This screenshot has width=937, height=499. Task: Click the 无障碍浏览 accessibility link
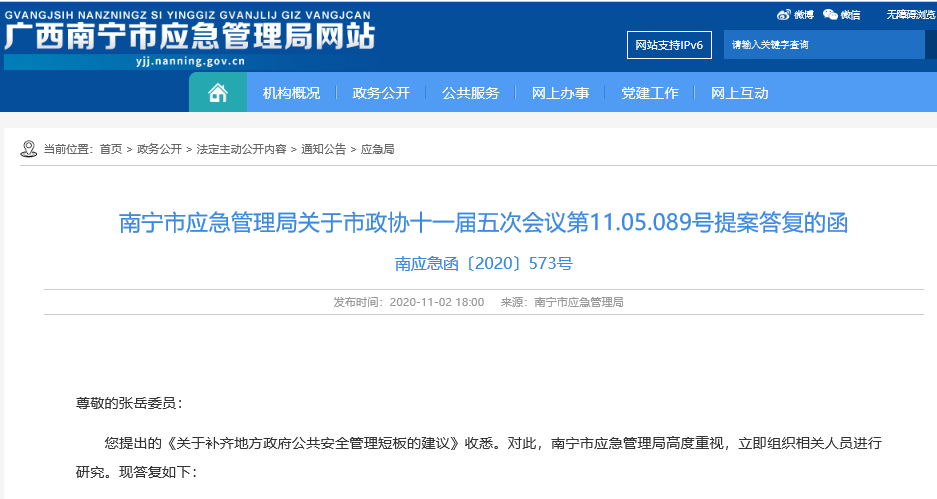pos(910,15)
